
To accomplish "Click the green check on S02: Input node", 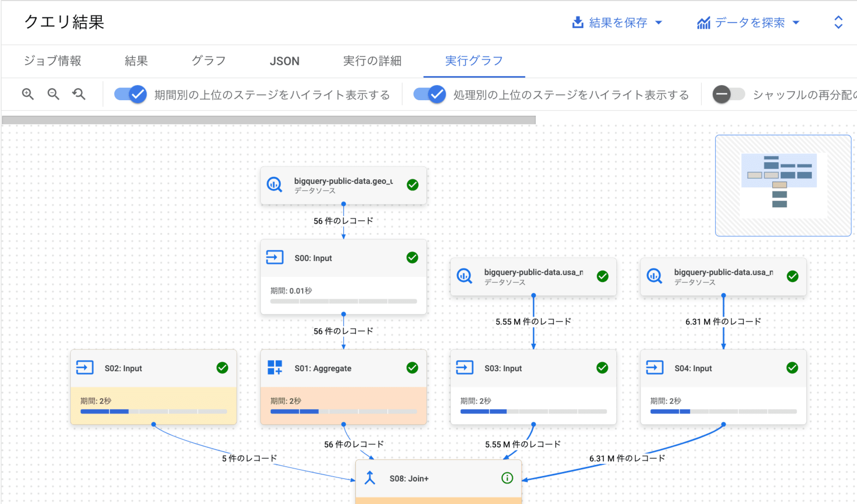I will pos(222,368).
